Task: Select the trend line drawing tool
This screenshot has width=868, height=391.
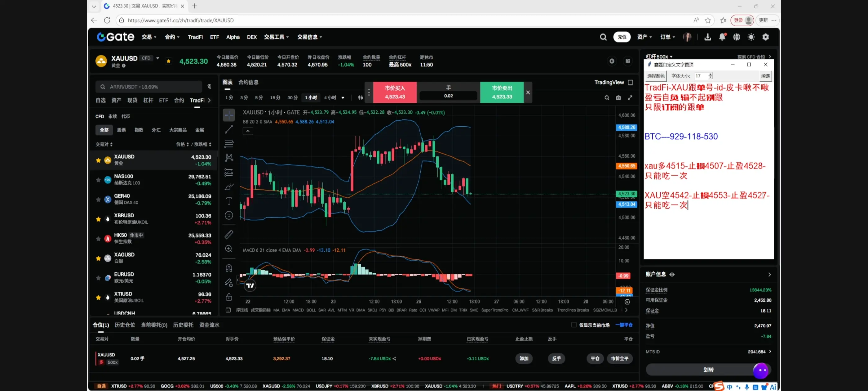Action: coord(229,129)
